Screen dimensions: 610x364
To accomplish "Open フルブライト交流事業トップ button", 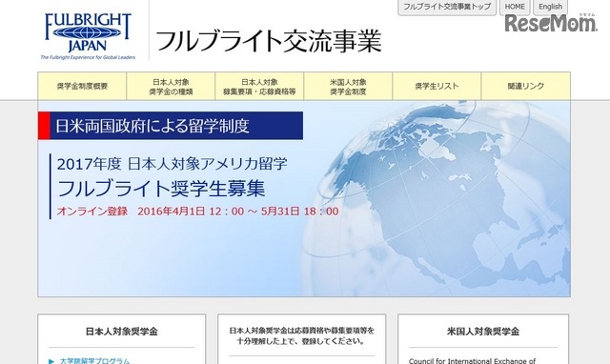I will coord(447,7).
